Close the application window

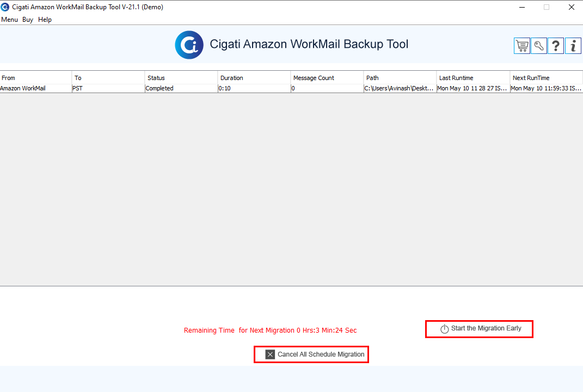click(572, 7)
